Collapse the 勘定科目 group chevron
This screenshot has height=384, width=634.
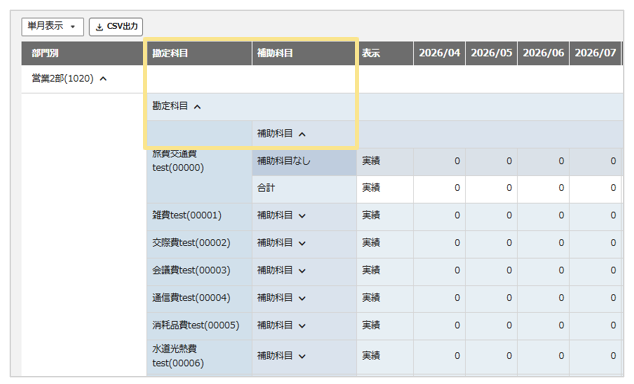click(x=197, y=107)
